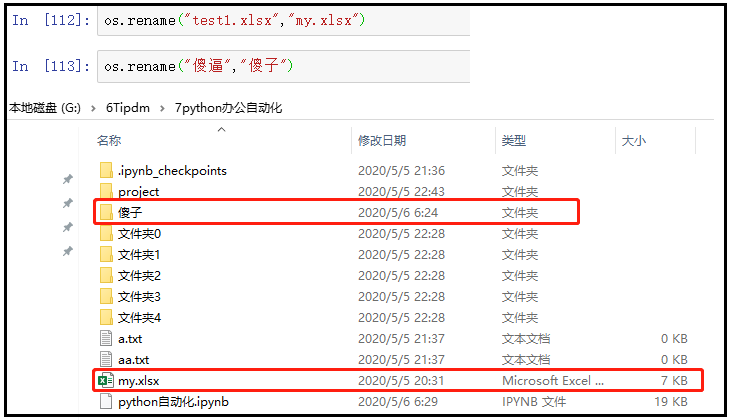The width and height of the screenshot is (730, 420).
Task: Select file name .ipynb_checkpoints
Action: click(172, 171)
